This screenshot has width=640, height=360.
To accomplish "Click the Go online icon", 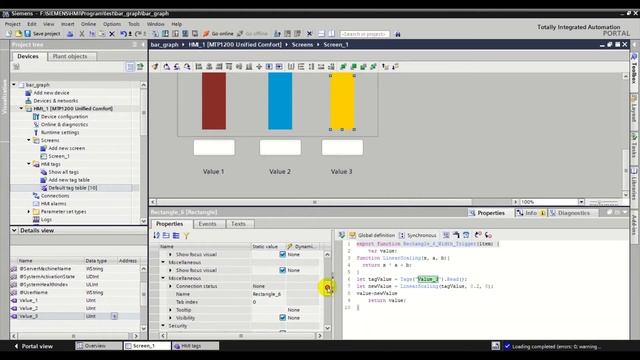I will (x=206, y=34).
